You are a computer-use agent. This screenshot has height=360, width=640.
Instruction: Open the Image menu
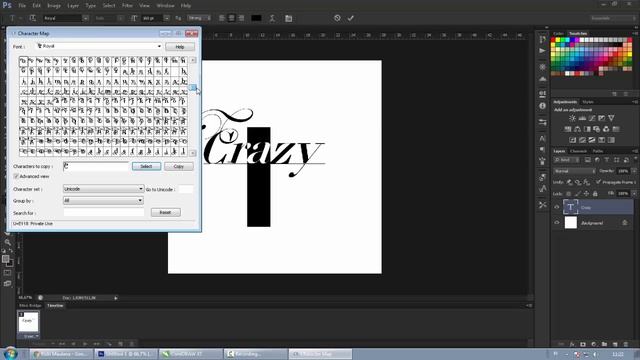[54, 6]
